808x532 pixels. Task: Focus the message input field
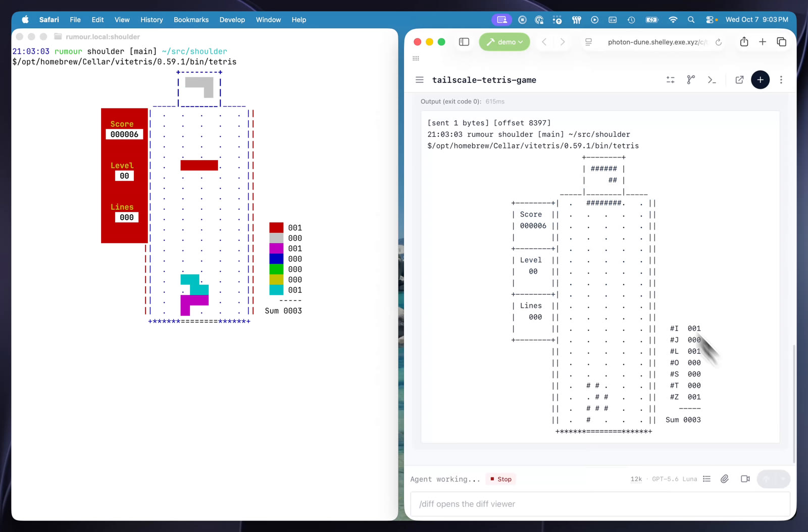(x=600, y=504)
